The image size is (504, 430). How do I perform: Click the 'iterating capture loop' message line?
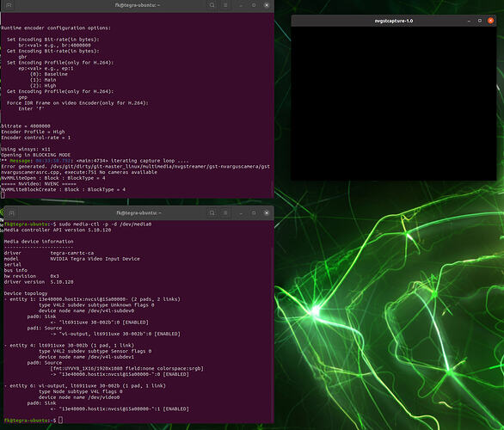point(95,161)
